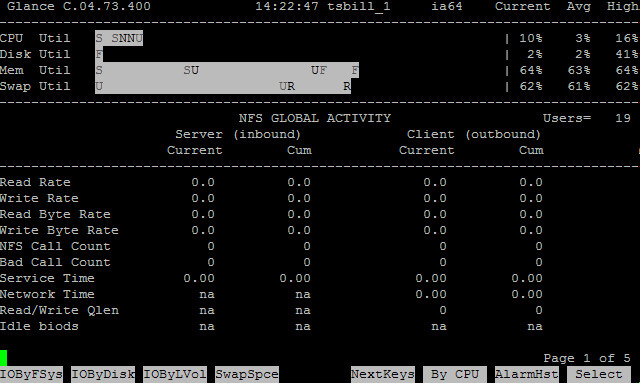Click the NextKeys softkey
This screenshot has height=384, width=640.
383,374
